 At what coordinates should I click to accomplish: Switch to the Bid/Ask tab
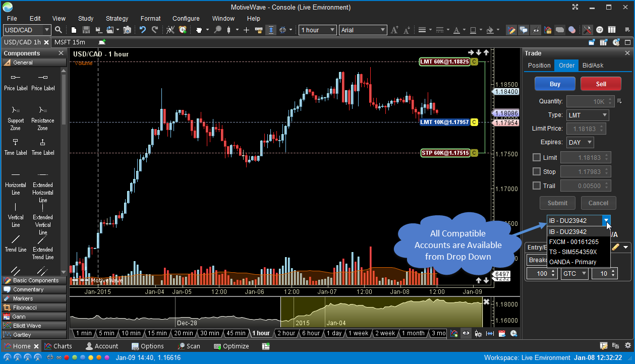click(593, 66)
